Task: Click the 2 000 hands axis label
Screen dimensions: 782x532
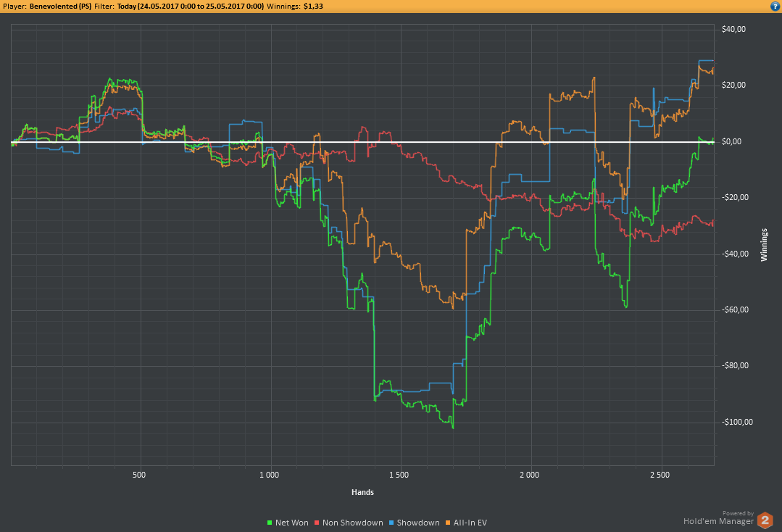Action: 529,475
